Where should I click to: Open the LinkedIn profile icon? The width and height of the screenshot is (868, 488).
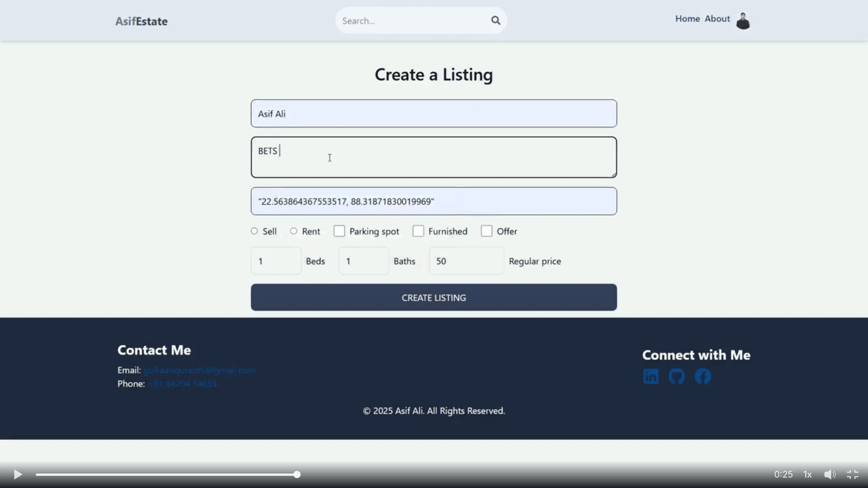point(651,376)
